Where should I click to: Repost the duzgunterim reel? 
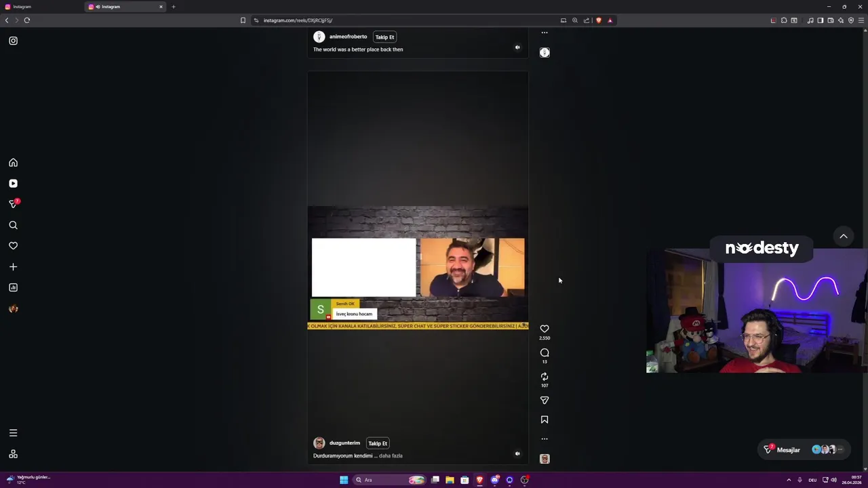click(x=545, y=376)
